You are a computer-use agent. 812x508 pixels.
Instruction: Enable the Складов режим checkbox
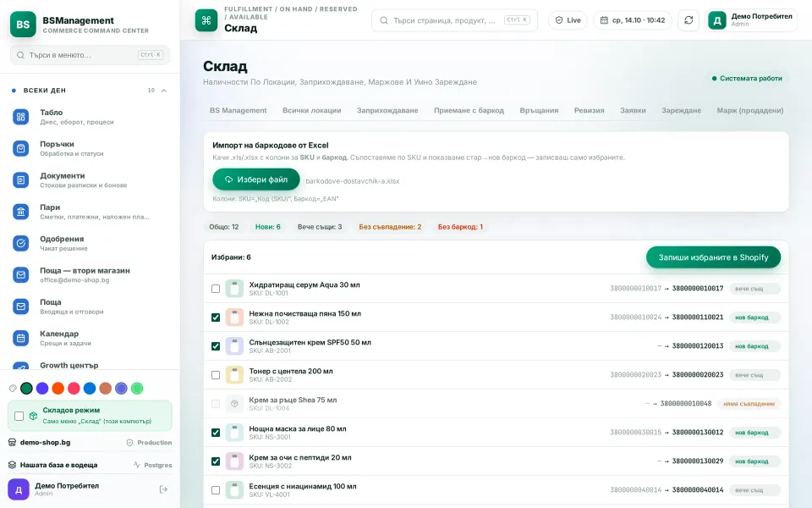coord(19,416)
